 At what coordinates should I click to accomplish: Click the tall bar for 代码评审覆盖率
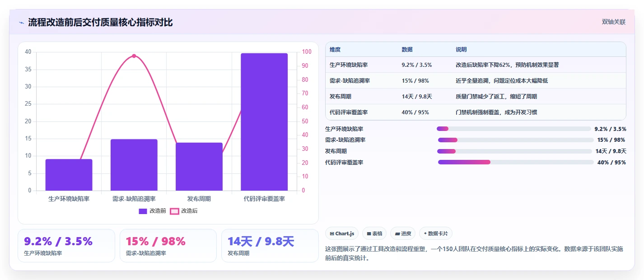click(x=264, y=122)
